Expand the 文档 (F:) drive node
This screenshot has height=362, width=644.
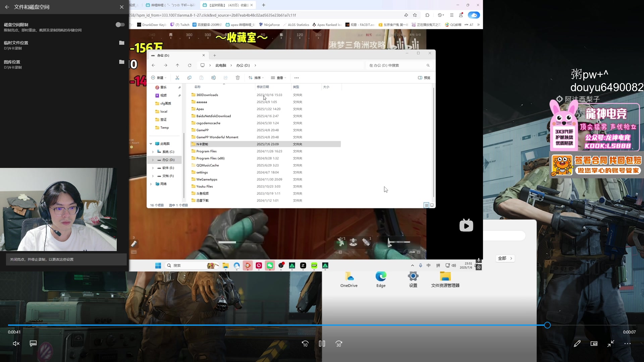[153, 176]
